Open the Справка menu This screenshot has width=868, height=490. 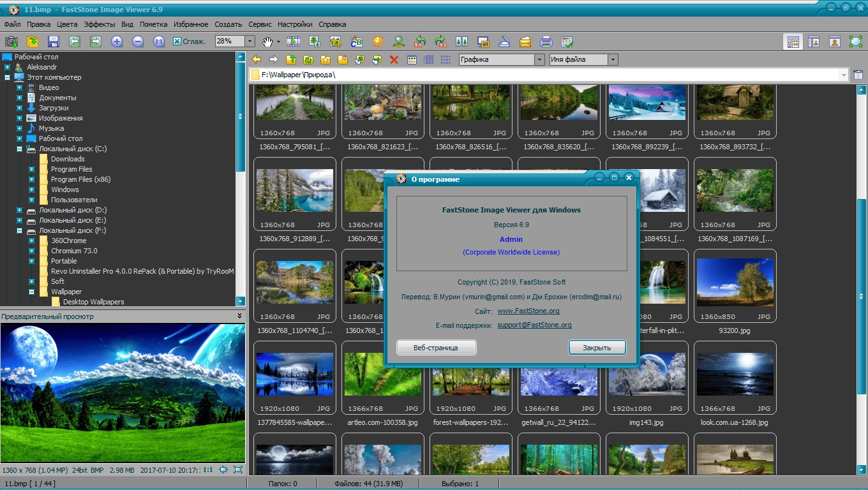tap(332, 24)
